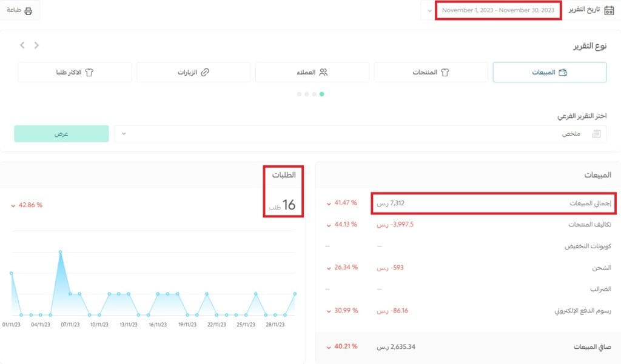Click the calendar icon next to تاريخ التقرير
Image resolution: width=621 pixels, height=364 pixels.
tap(609, 10)
